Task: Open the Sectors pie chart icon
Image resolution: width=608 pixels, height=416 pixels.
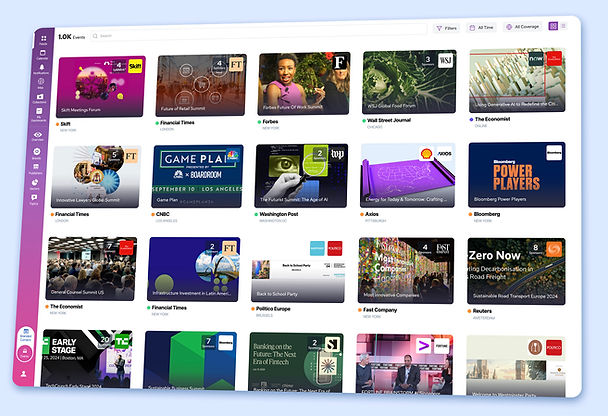Action: (35, 183)
